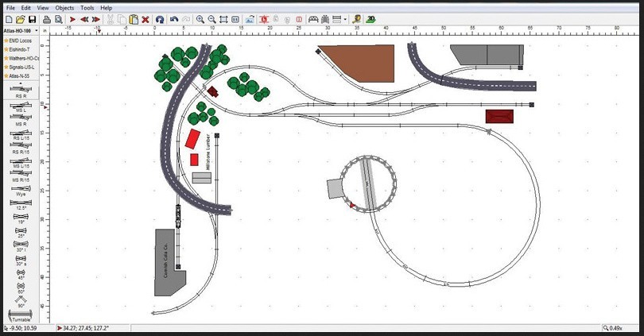This screenshot has width=644, height=336.
Task: Select the Signals-US-L favorite library
Action: click(22, 67)
